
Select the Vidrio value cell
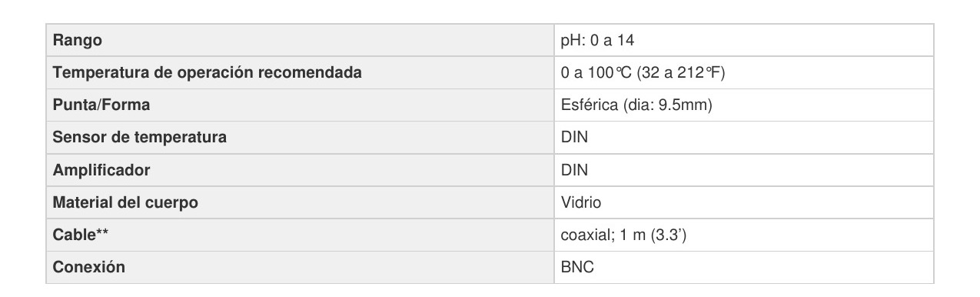[x=581, y=203]
